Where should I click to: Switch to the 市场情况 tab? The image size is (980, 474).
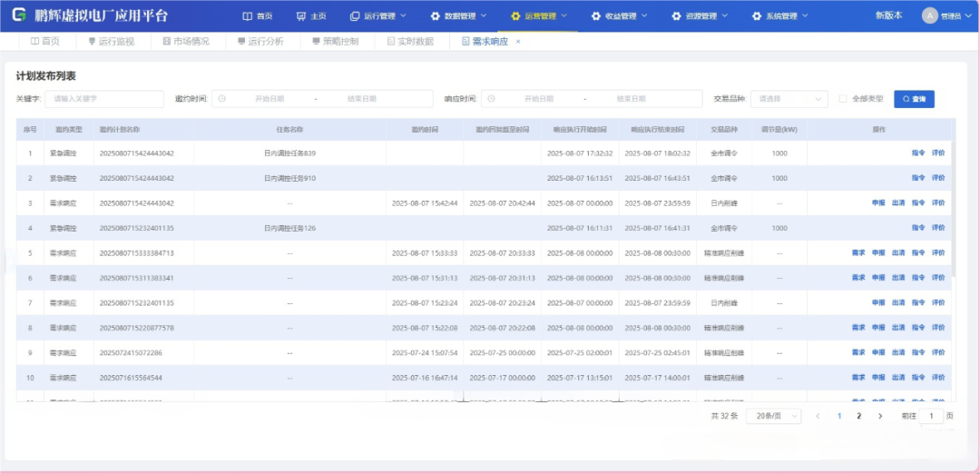185,42
